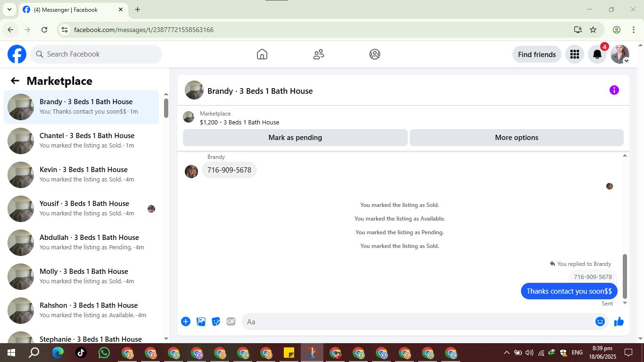Click the chat header 'Brandy · 3 Beds 1 Bath House'

click(260, 91)
